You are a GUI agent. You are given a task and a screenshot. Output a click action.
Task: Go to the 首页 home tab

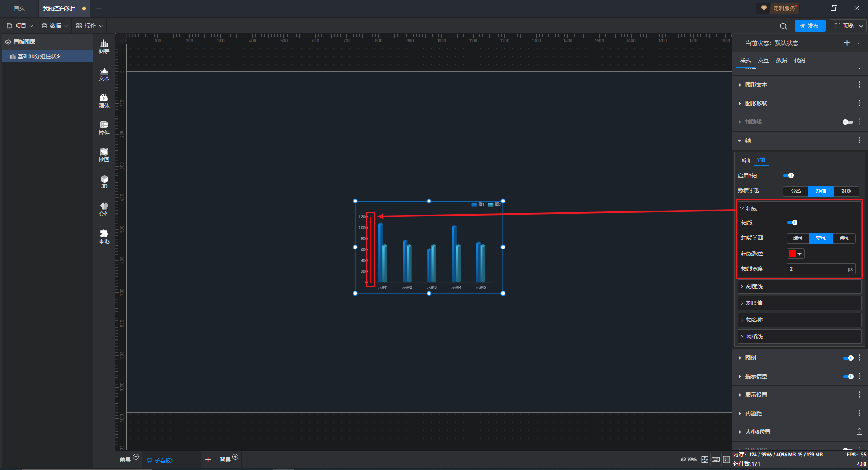coord(19,9)
